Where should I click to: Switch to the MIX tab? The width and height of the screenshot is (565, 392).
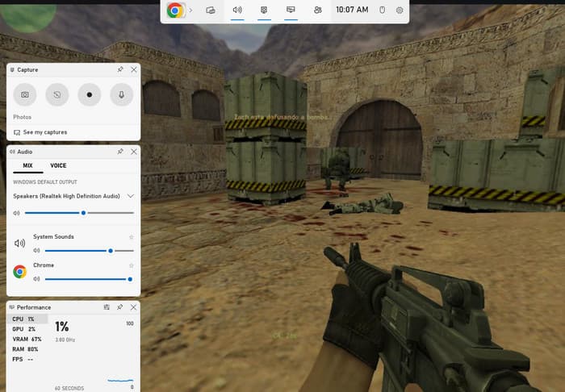(x=27, y=165)
